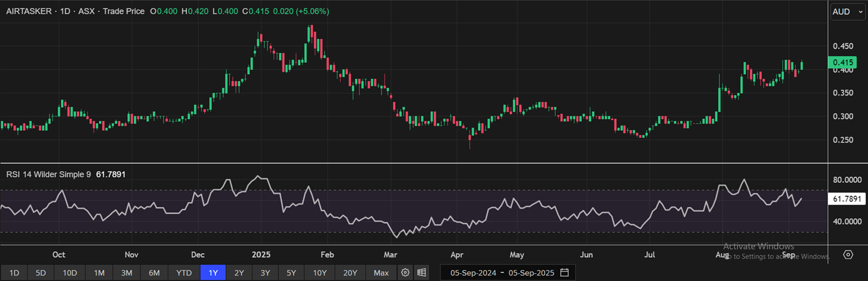
Task: Switch to 10D range
Action: (x=70, y=273)
